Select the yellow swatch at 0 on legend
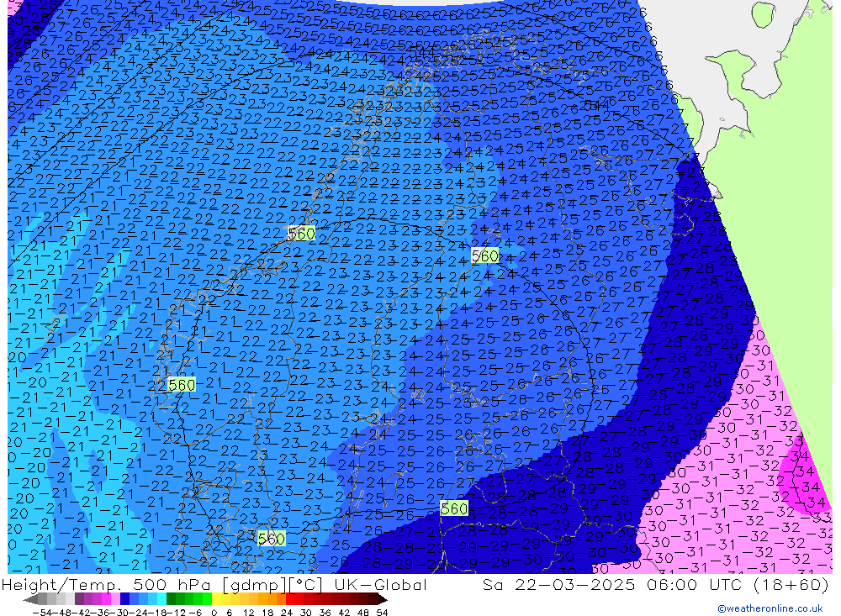This screenshot has width=841, height=616. (x=216, y=599)
